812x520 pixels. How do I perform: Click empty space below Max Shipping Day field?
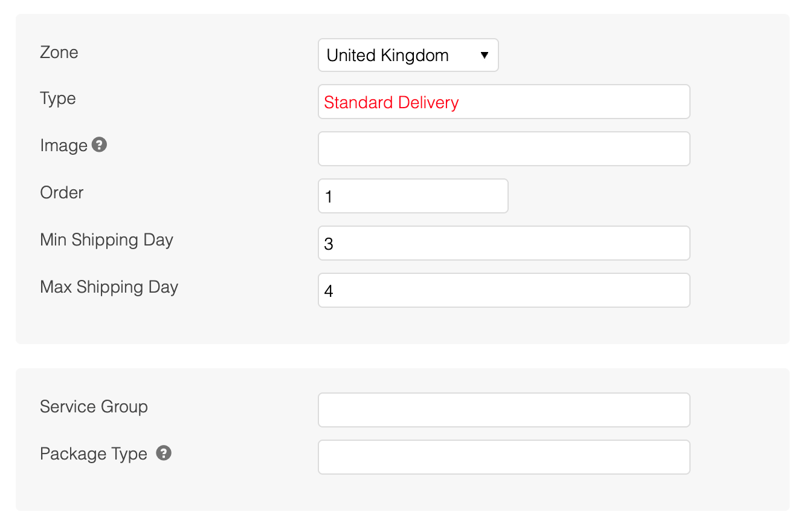click(x=503, y=325)
